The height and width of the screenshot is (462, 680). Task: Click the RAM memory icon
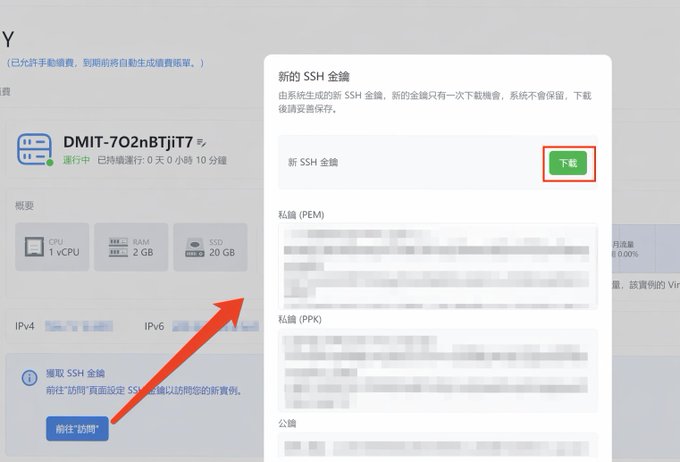tap(118, 247)
